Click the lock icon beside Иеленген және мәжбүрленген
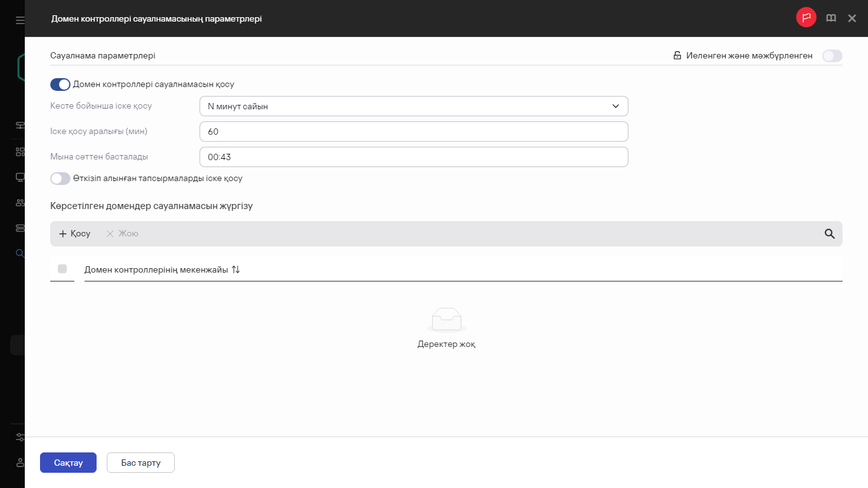 [x=677, y=56]
